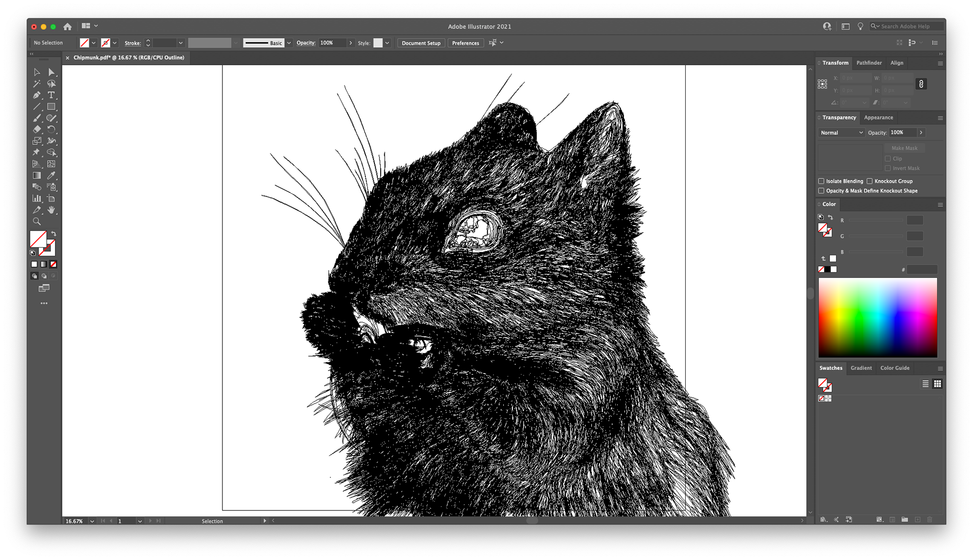The width and height of the screenshot is (973, 560).
Task: Open the Gradient panel tab
Action: tap(861, 368)
